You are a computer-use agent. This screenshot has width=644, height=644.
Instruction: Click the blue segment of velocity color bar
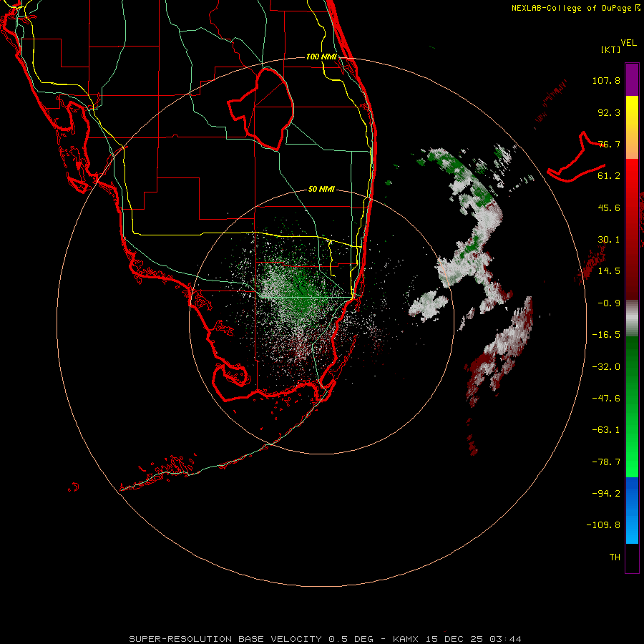[632, 510]
